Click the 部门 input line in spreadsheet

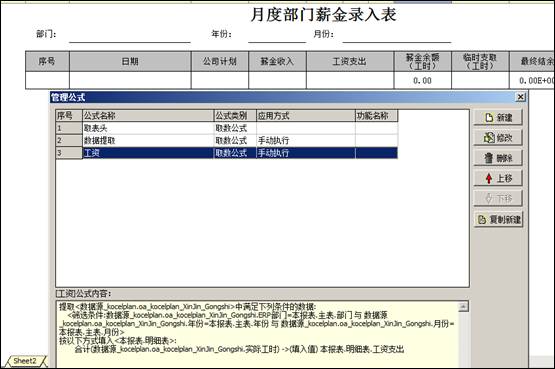130,35
